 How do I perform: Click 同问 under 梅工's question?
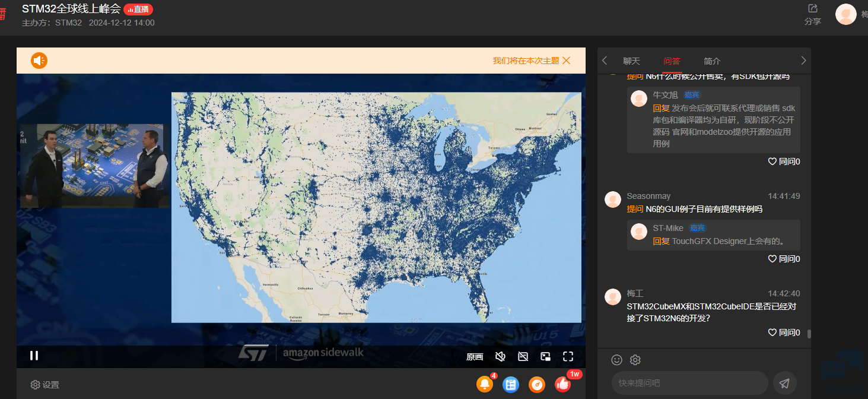click(784, 332)
